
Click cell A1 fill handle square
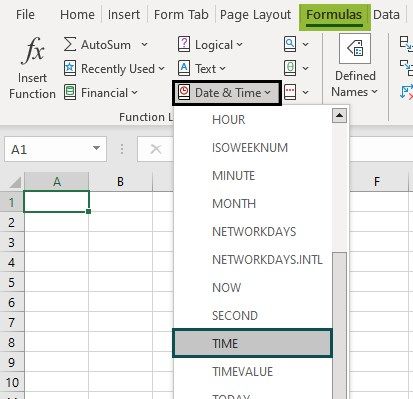(x=88, y=211)
